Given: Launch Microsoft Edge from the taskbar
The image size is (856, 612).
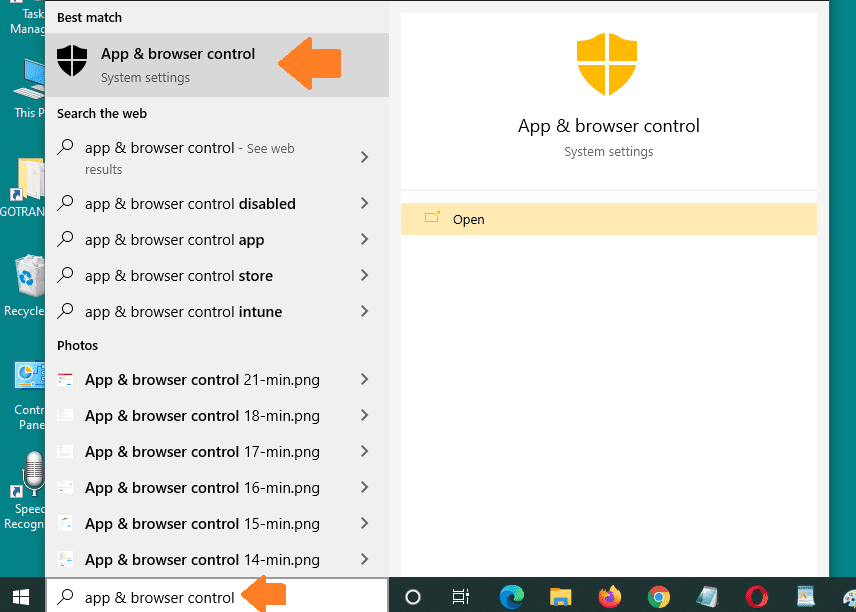Looking at the screenshot, I should (x=511, y=597).
